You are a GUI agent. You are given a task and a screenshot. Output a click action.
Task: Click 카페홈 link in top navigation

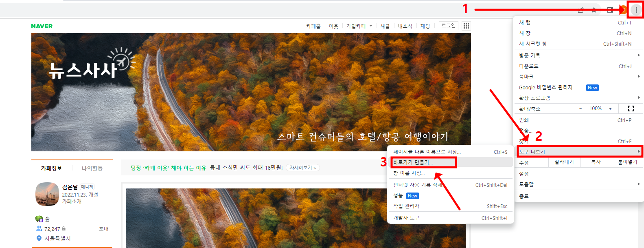[313, 26]
